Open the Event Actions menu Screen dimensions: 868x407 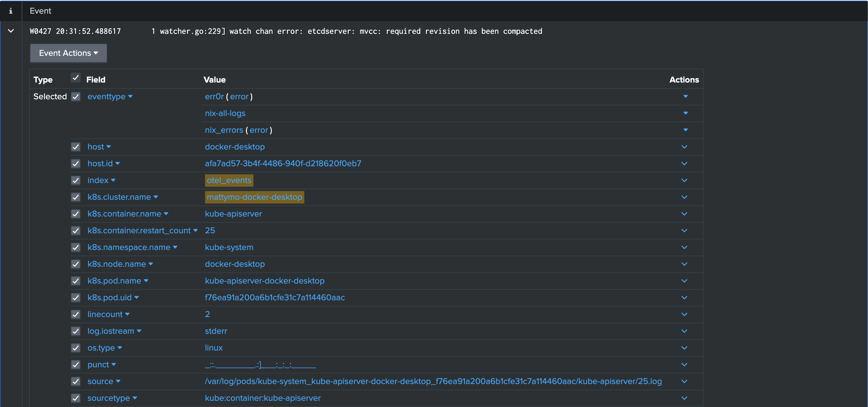click(68, 53)
